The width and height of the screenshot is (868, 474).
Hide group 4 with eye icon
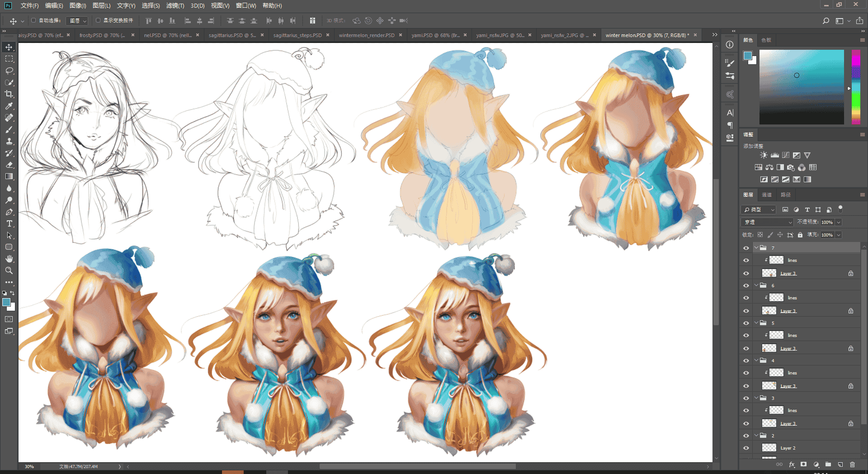746,360
